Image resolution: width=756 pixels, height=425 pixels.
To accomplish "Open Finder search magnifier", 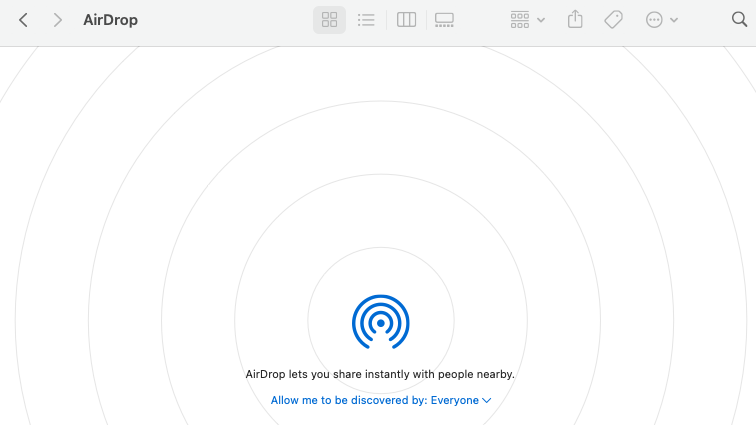I will click(x=739, y=20).
